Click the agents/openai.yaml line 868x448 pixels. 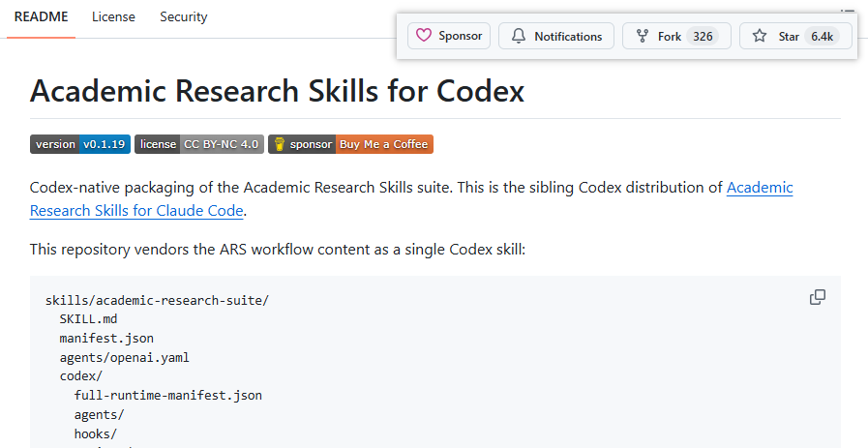tap(125, 357)
